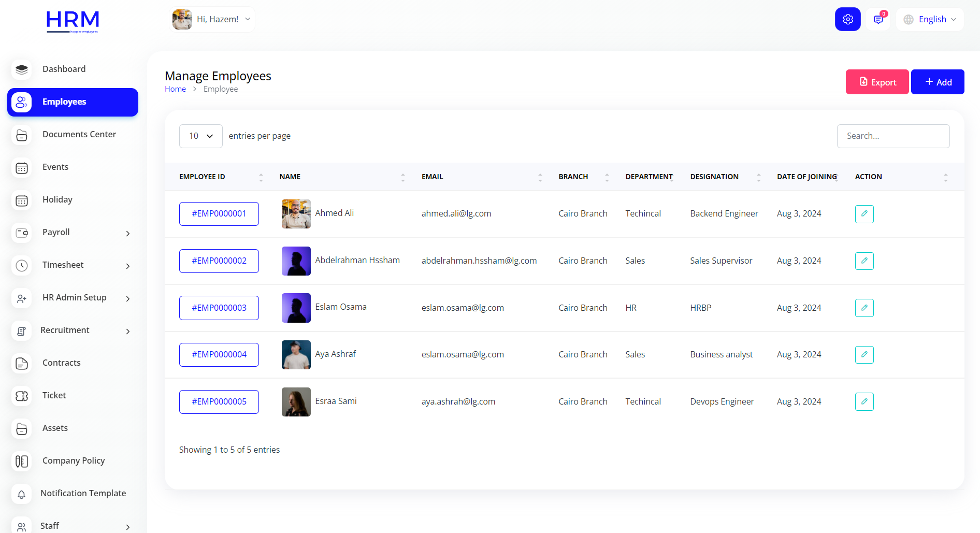Open the English language dropdown
Viewport: 980px width, 533px height.
click(x=930, y=20)
